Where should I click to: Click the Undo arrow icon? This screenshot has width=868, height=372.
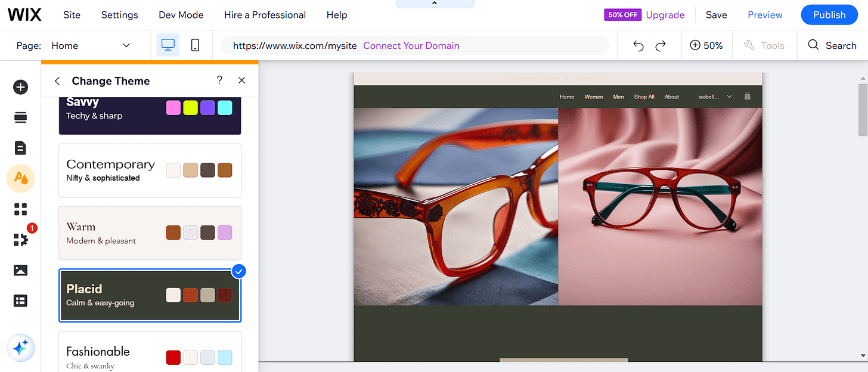point(638,45)
